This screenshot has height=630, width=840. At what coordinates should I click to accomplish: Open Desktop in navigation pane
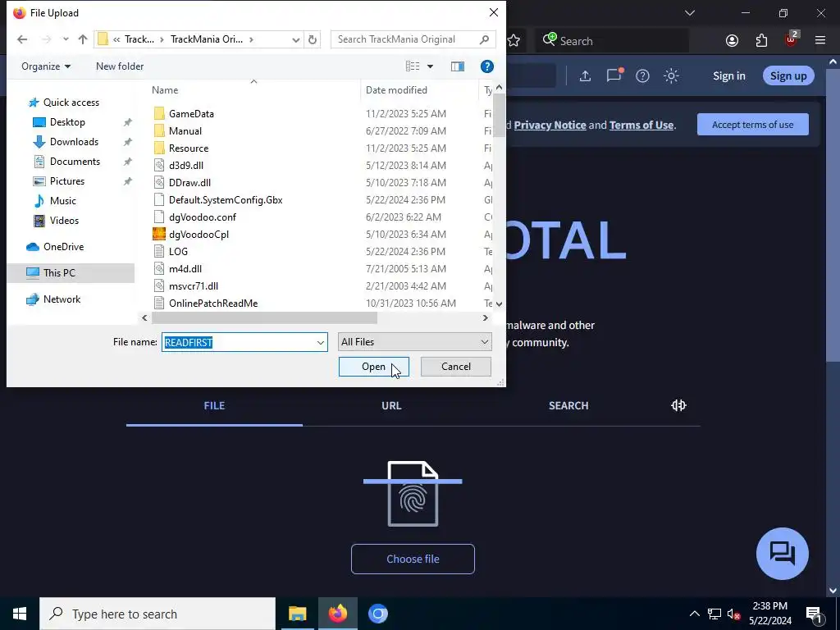tap(67, 122)
